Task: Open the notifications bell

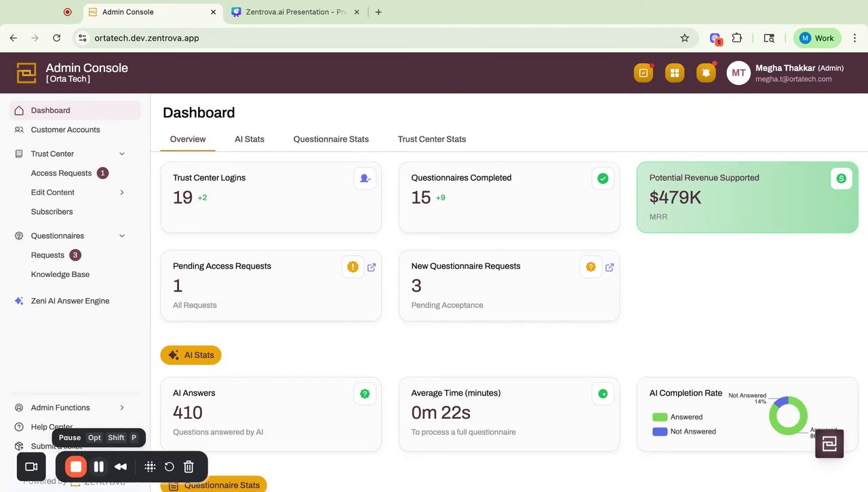Action: [x=706, y=73]
